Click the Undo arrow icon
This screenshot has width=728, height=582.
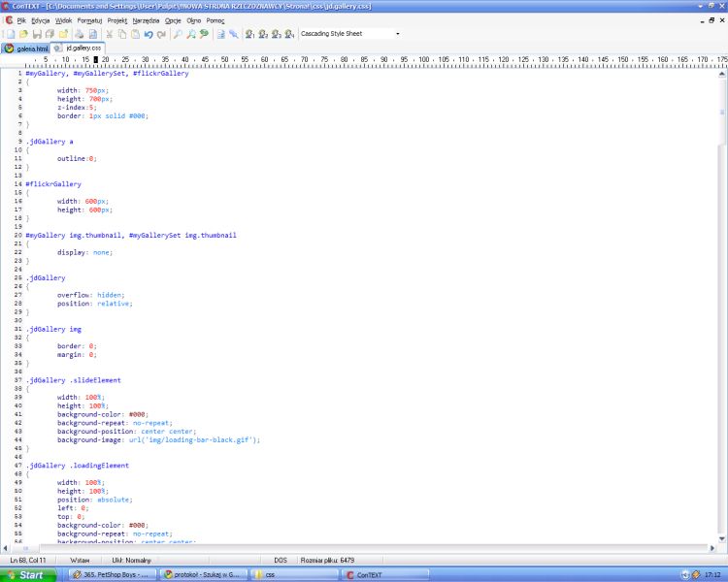[x=149, y=34]
